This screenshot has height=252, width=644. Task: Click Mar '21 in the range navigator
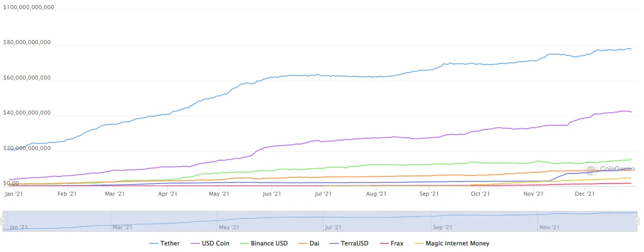(x=122, y=228)
